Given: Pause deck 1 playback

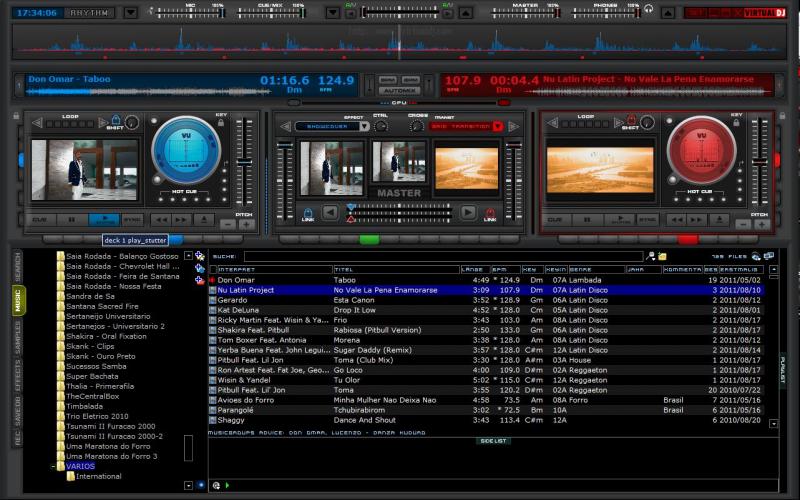Looking at the screenshot, I should click(72, 220).
